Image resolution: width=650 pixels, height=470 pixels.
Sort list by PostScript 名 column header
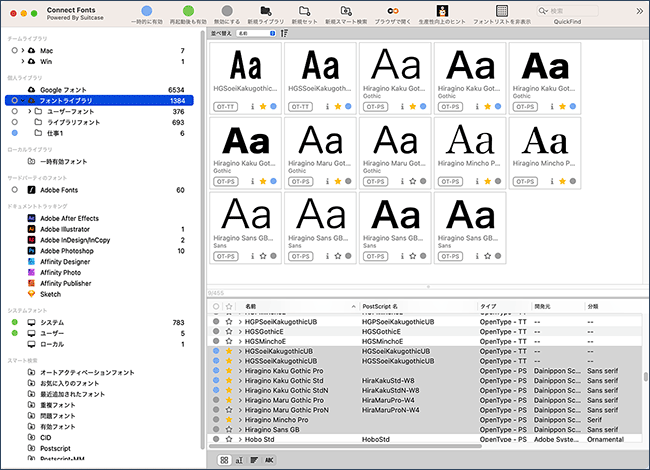click(418, 306)
